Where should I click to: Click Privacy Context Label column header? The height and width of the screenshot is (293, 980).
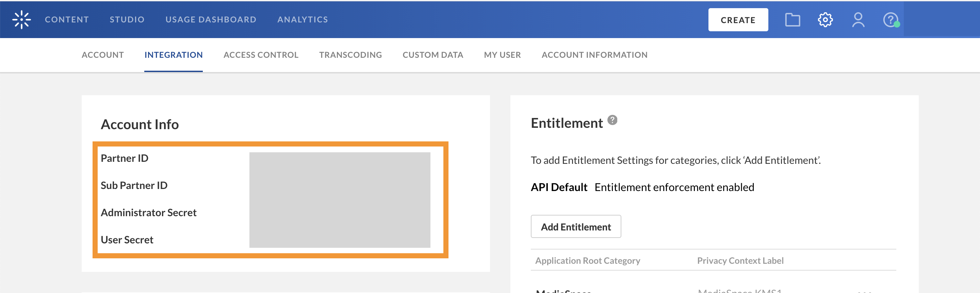click(x=740, y=261)
